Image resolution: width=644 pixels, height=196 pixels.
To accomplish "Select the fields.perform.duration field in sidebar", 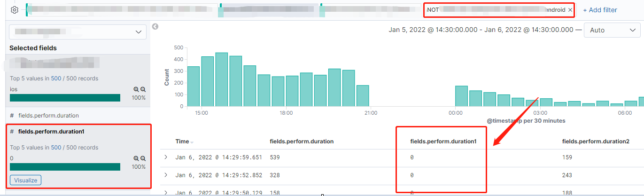I will pyautogui.click(x=48, y=115).
